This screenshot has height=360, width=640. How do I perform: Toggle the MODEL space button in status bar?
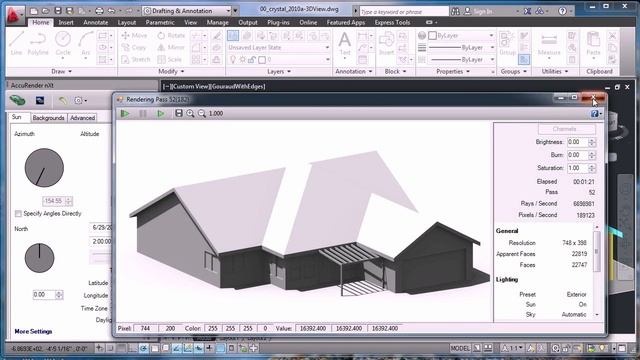[x=460, y=348]
